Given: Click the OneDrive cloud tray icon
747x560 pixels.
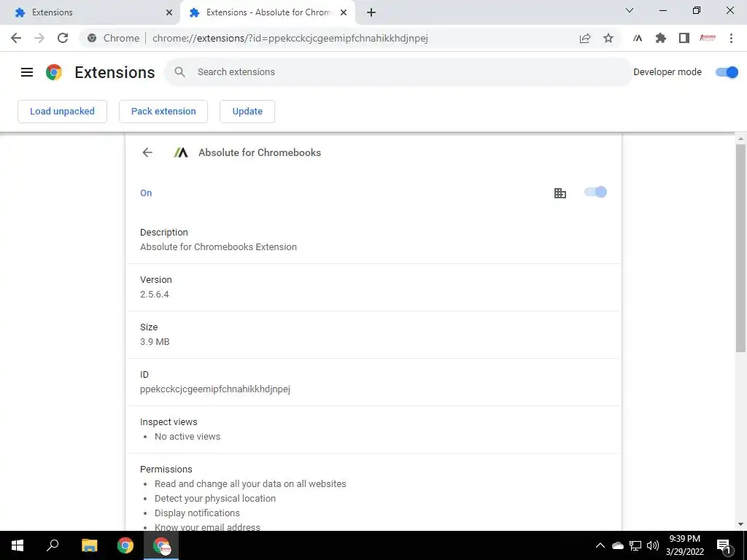Looking at the screenshot, I should [618, 545].
